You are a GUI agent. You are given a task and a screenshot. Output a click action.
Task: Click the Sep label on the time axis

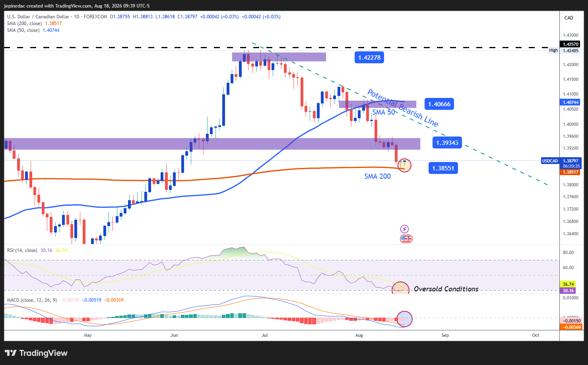pyautogui.click(x=445, y=335)
